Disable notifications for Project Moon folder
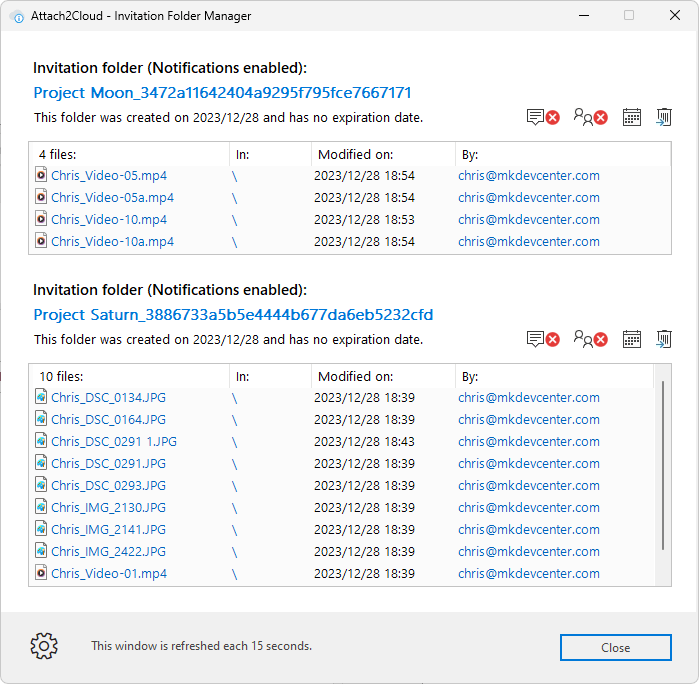 (543, 117)
